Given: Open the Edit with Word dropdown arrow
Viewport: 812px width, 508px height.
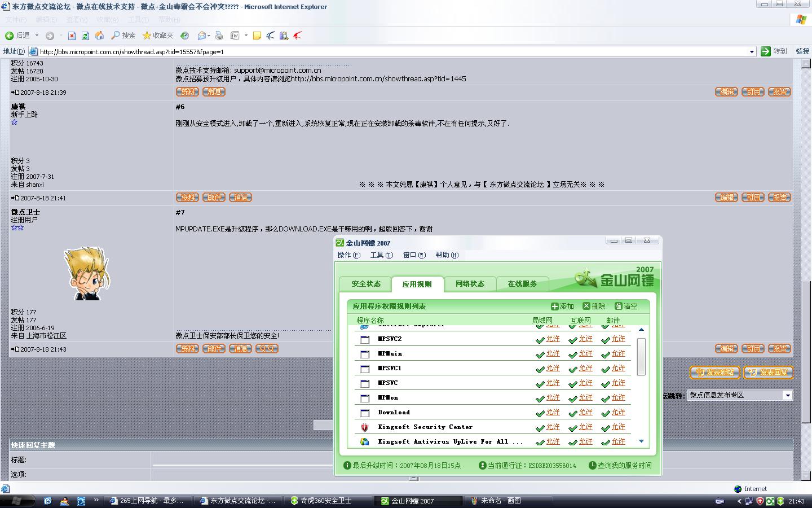Looking at the screenshot, I should [246, 36].
